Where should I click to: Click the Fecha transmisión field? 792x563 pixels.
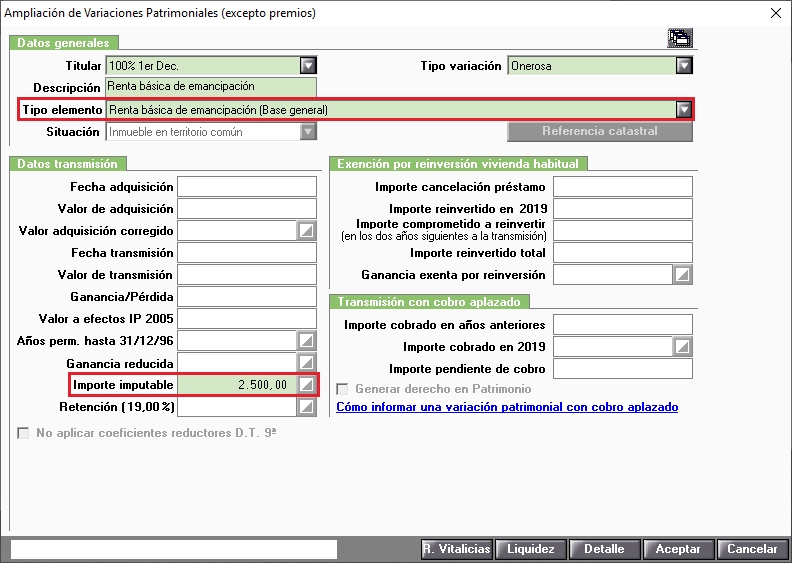[x=247, y=252]
